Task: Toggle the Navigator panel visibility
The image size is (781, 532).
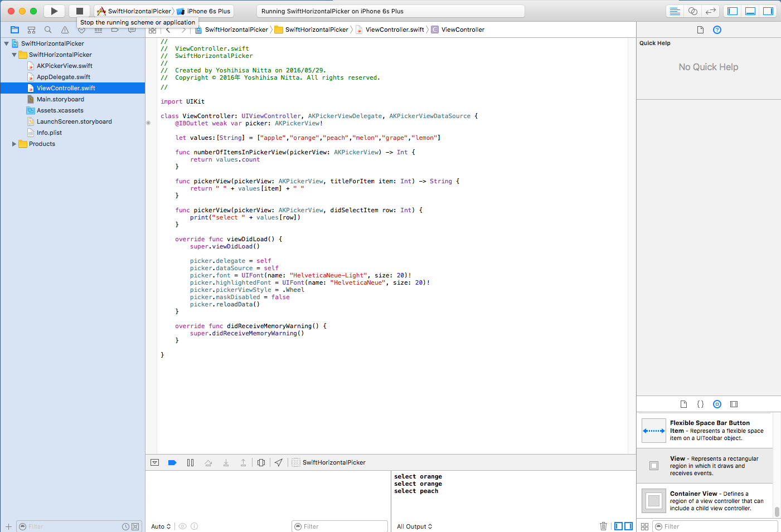Action: pos(733,11)
